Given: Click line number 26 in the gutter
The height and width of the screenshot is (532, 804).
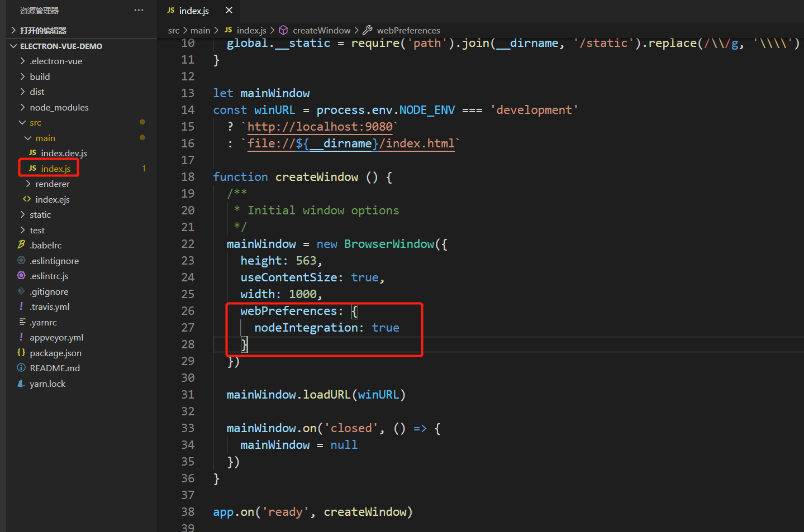Looking at the screenshot, I should tap(188, 311).
